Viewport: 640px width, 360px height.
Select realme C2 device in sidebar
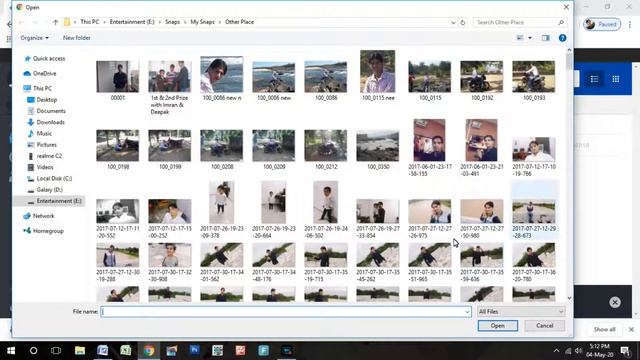(x=44, y=156)
